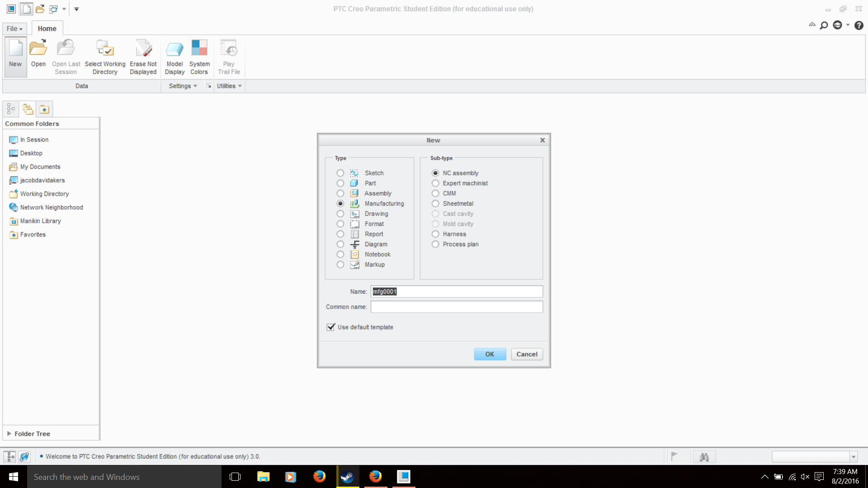Select the Sheetmetal sub-type radio button
This screenshot has width=868, height=488.
[435, 203]
